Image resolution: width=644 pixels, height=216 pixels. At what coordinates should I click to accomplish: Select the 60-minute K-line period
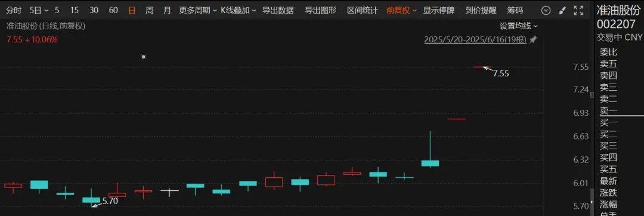pos(113,11)
